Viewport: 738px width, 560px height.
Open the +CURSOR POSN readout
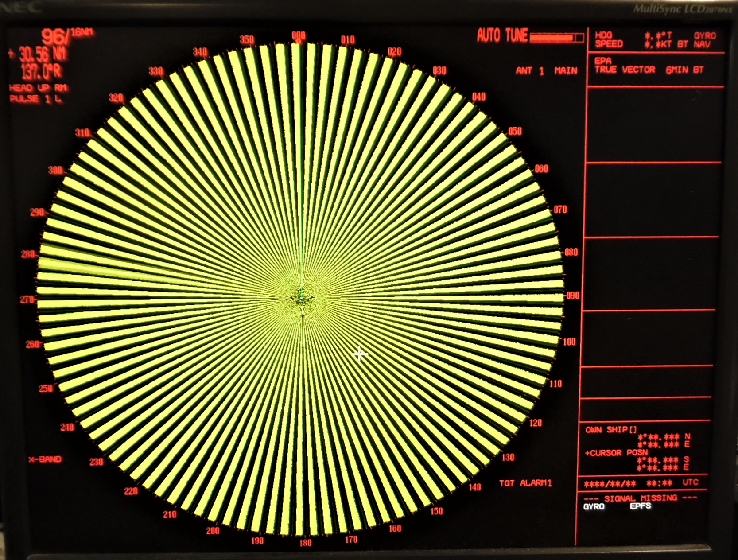(x=616, y=453)
